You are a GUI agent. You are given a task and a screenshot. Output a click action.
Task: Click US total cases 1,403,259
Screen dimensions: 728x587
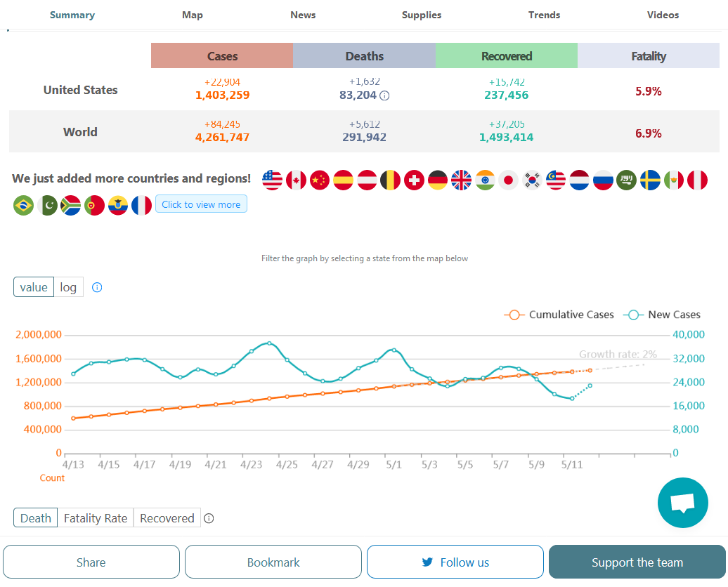[x=222, y=95]
